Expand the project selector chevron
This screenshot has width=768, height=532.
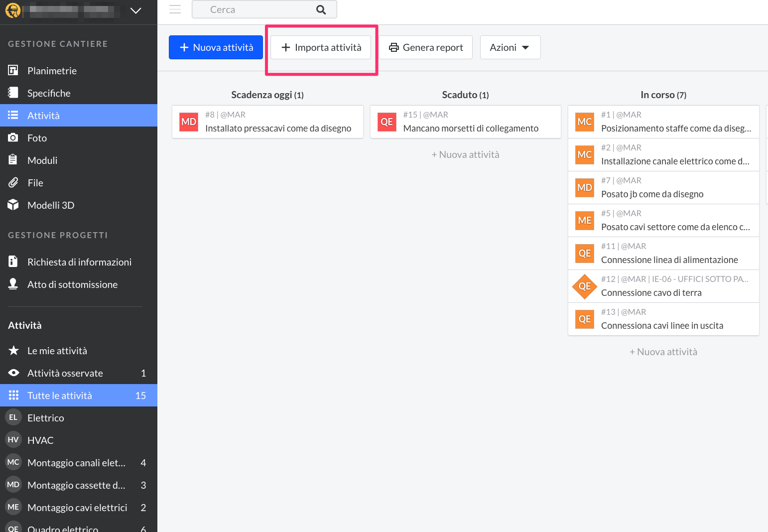point(135,10)
